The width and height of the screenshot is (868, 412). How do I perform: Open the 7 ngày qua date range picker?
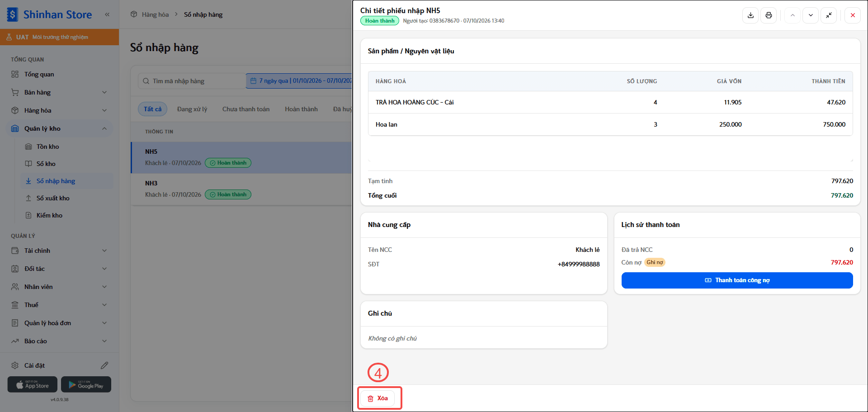click(x=299, y=81)
